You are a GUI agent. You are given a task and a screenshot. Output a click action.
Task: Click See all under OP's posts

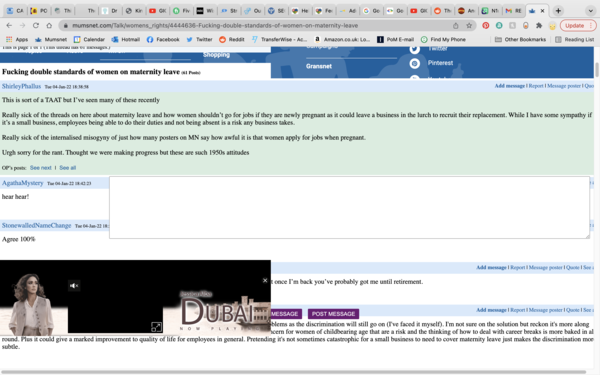click(68, 168)
